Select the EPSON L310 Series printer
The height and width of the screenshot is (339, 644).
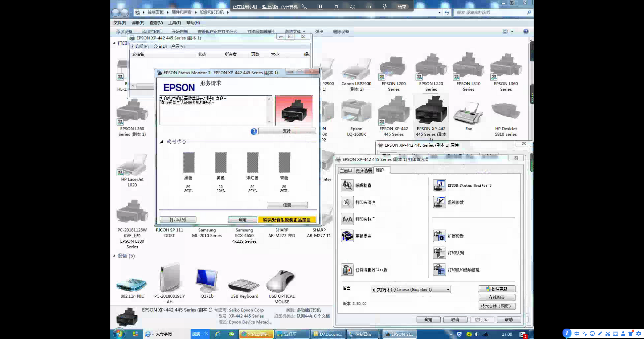[468, 72]
